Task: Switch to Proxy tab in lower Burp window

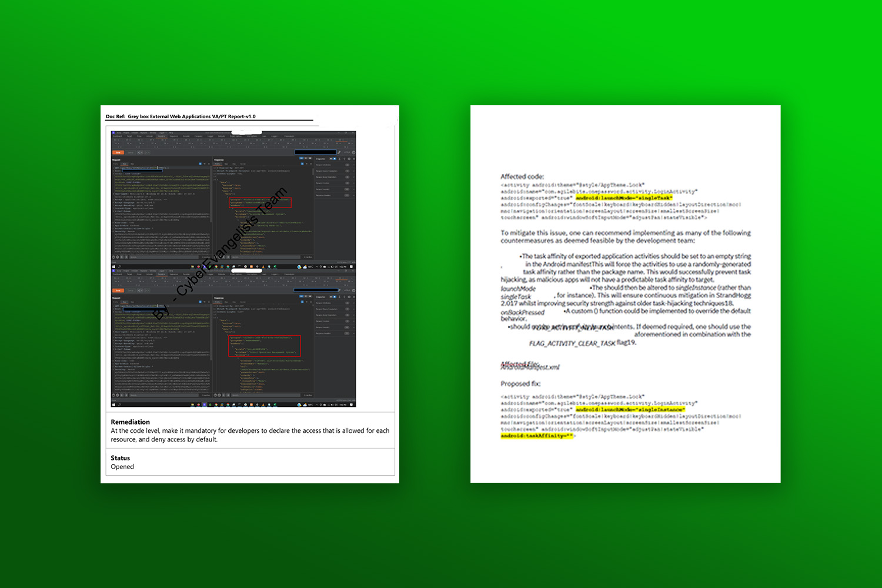Action: [139, 274]
